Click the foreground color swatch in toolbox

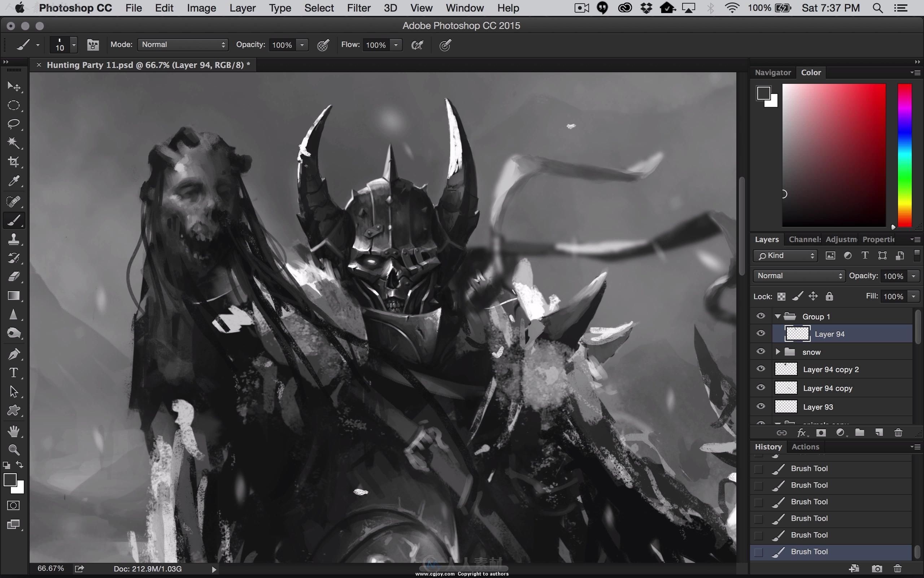pyautogui.click(x=10, y=480)
